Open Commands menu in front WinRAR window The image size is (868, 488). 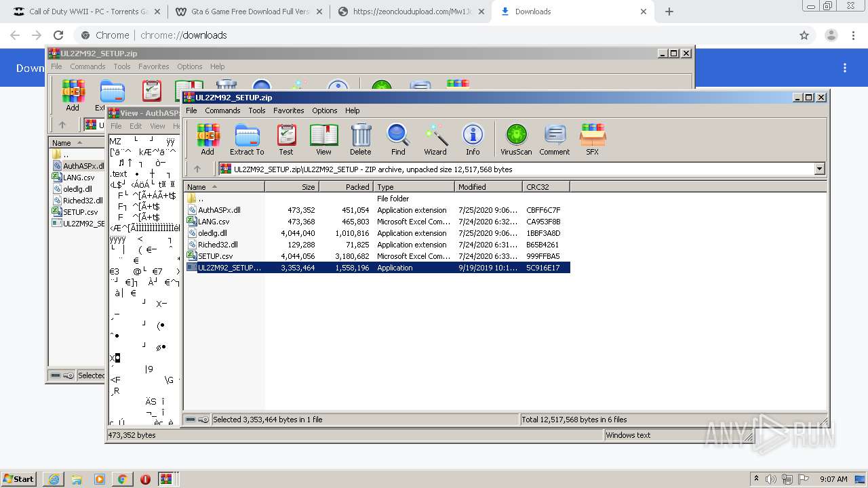click(222, 110)
